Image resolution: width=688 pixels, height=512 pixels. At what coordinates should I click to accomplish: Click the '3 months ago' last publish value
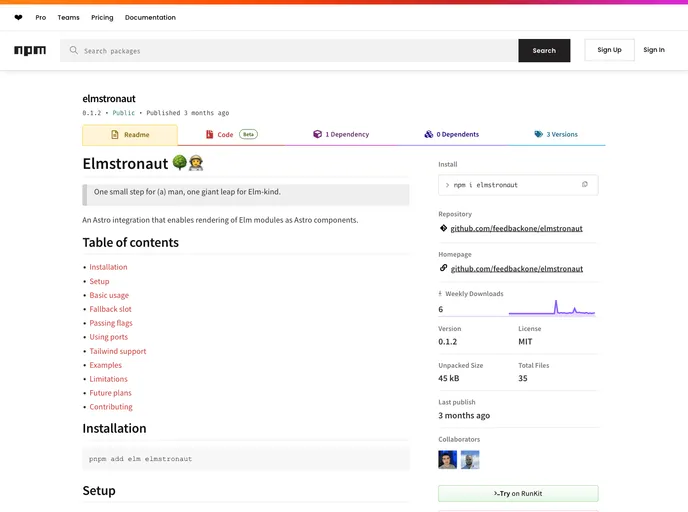(x=464, y=415)
